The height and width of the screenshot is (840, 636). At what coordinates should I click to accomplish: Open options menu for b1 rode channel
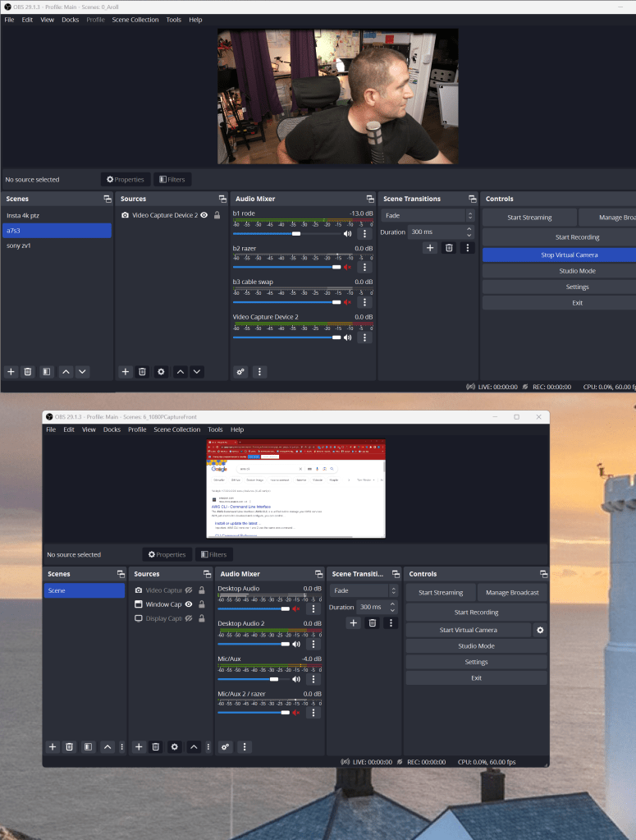[x=364, y=233]
